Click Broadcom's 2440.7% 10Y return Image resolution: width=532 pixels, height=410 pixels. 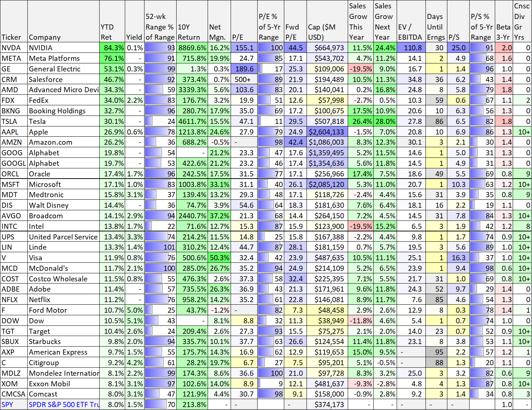pyautogui.click(x=192, y=216)
